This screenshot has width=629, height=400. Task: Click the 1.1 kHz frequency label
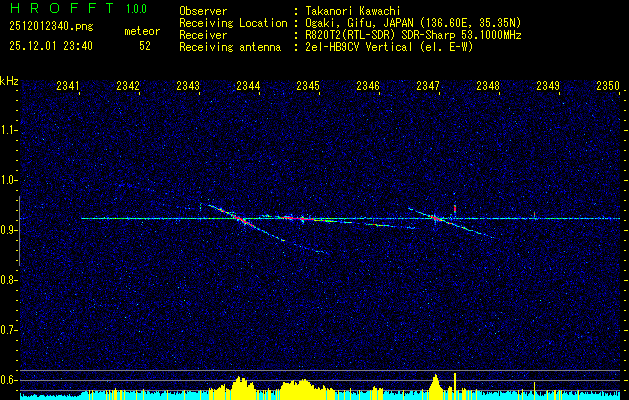[x=8, y=130]
